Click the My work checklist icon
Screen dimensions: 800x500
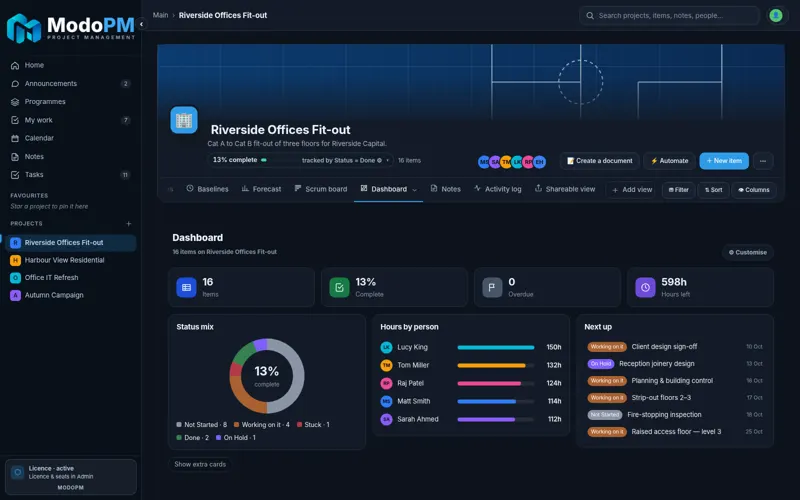(x=15, y=120)
